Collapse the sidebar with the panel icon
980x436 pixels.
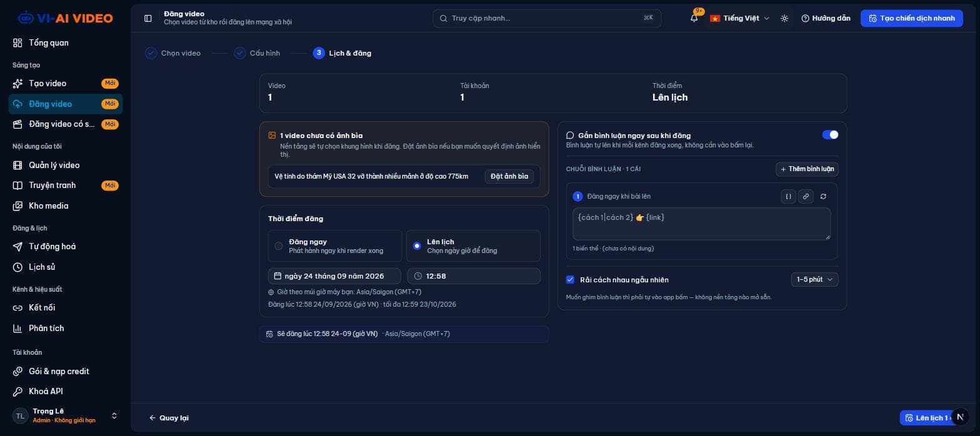(x=148, y=18)
